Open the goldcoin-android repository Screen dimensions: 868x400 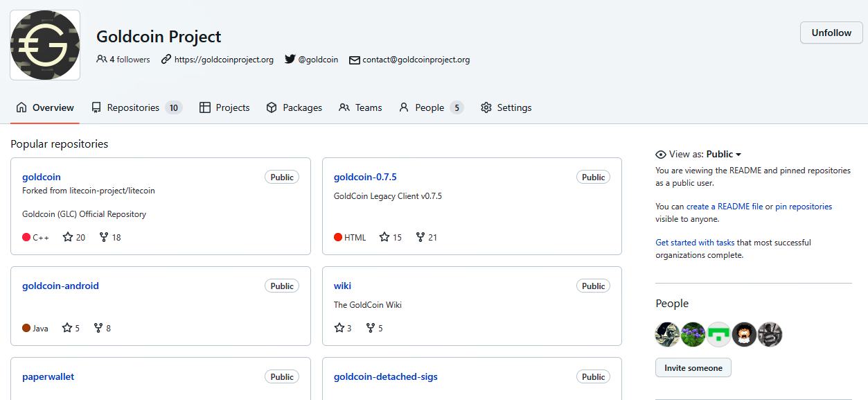[60, 286]
